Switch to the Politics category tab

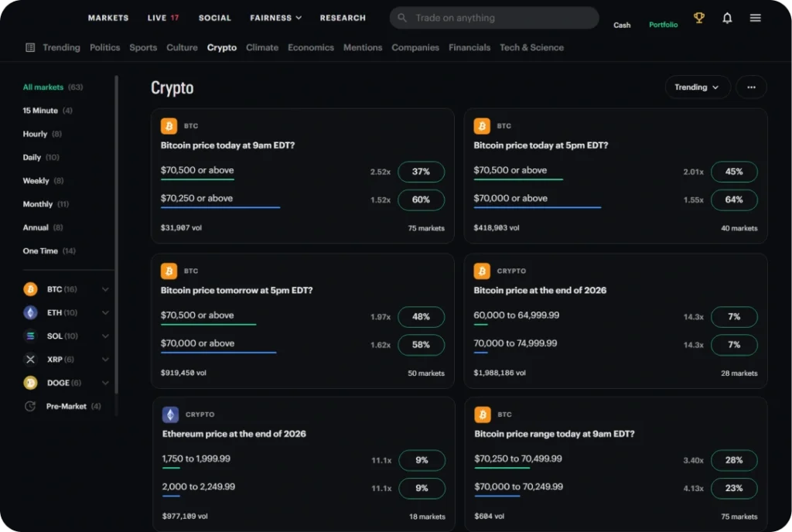pyautogui.click(x=105, y=47)
